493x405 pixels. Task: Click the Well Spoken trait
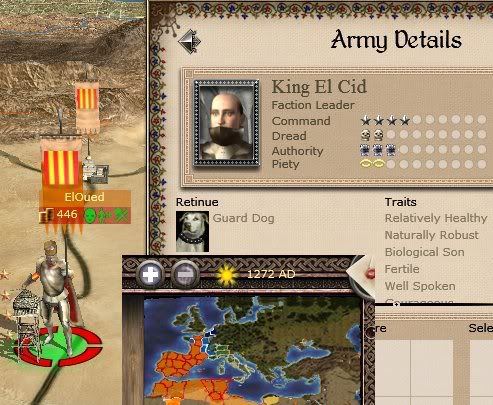pos(420,286)
